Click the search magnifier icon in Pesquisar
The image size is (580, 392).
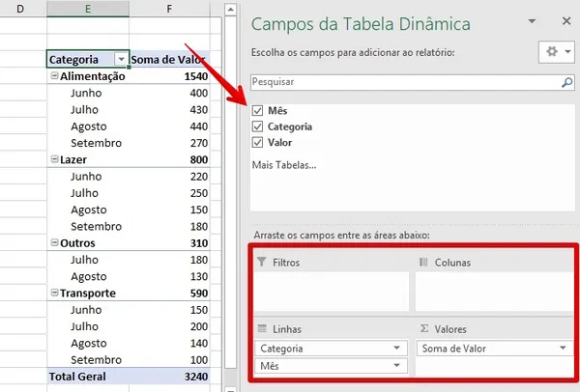566,82
